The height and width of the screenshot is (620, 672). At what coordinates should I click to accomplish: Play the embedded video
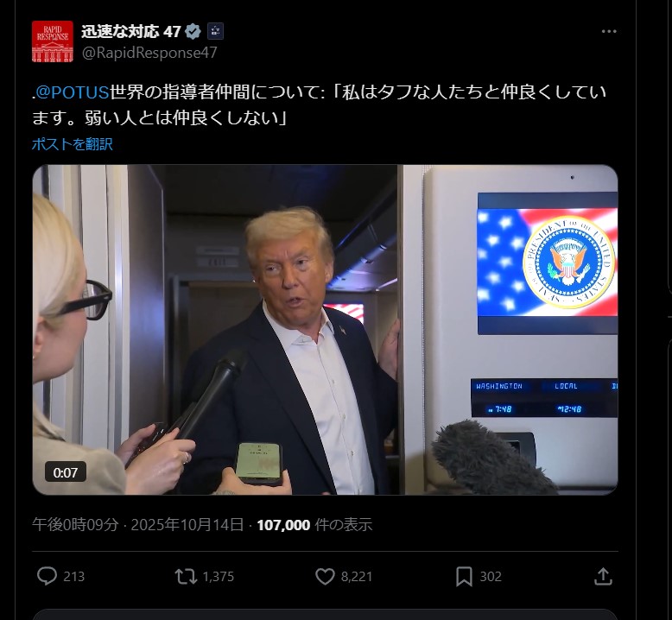point(325,330)
